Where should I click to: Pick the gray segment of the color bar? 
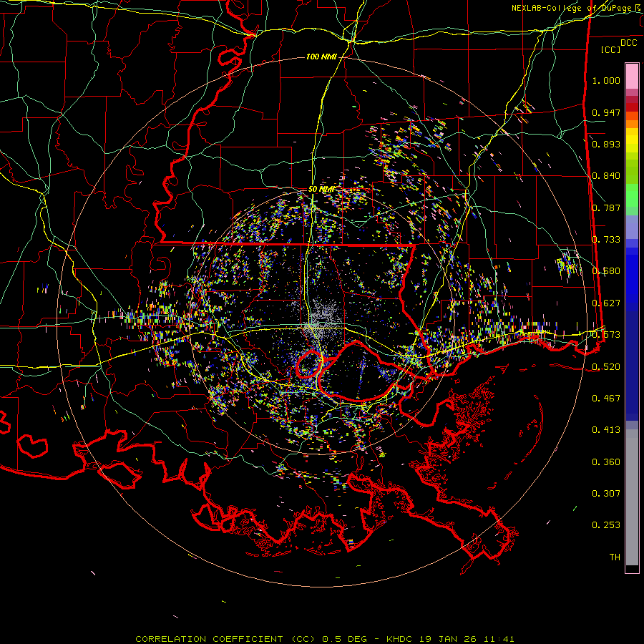click(632, 497)
